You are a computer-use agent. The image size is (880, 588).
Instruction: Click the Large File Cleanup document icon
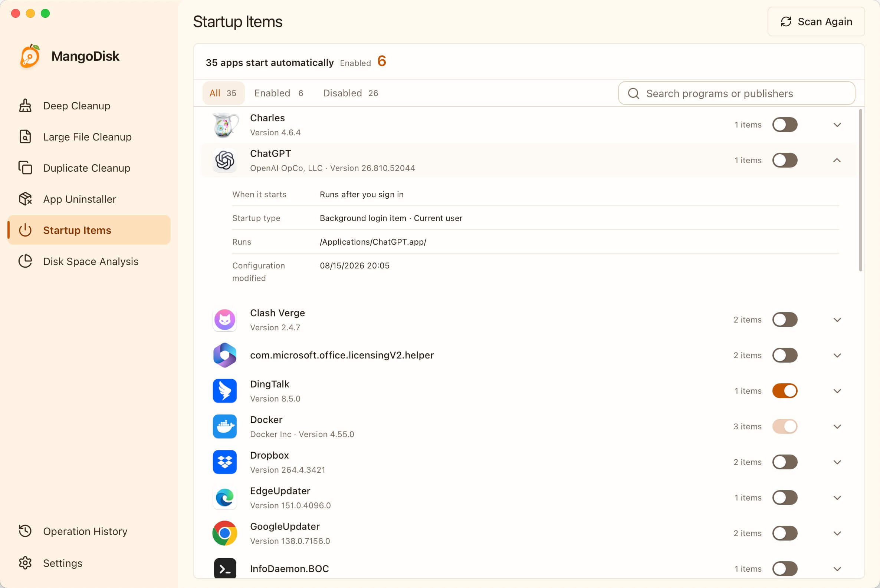point(25,137)
